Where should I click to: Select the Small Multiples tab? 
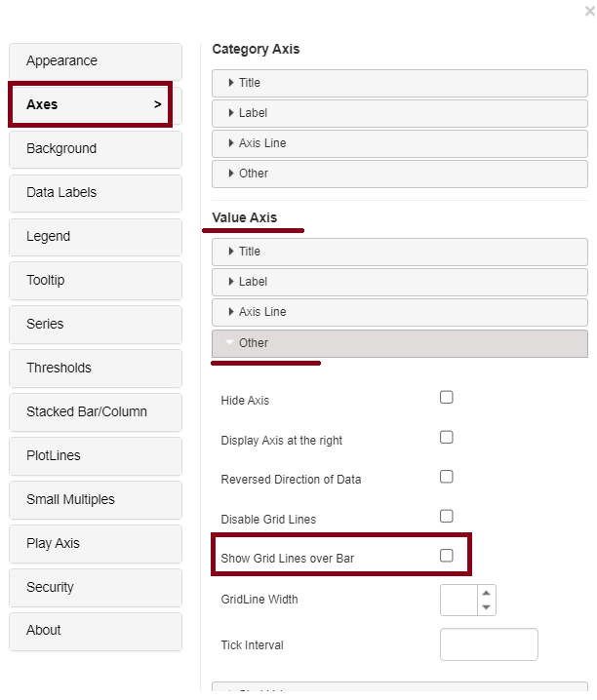(x=95, y=500)
